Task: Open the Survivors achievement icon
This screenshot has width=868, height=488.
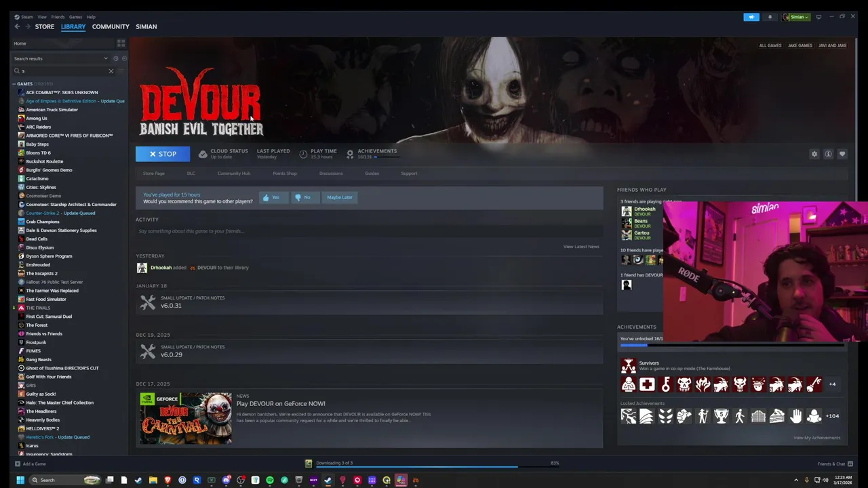Action: point(629,367)
